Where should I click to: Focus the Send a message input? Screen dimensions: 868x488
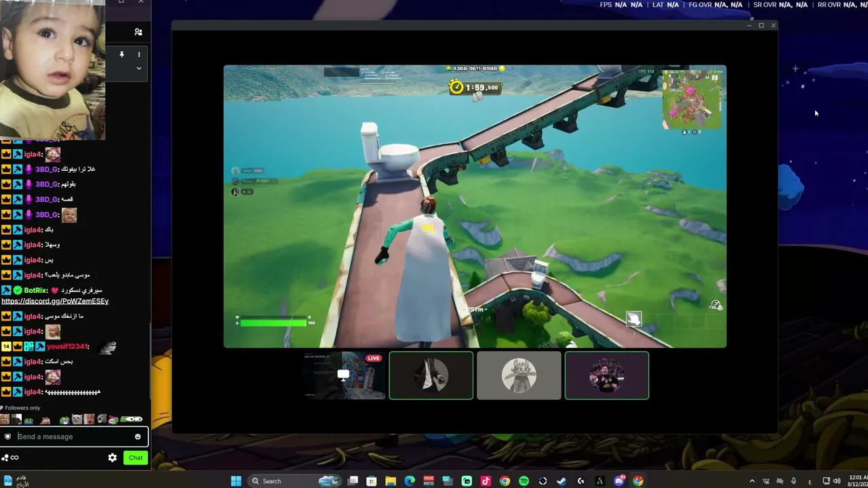75,436
